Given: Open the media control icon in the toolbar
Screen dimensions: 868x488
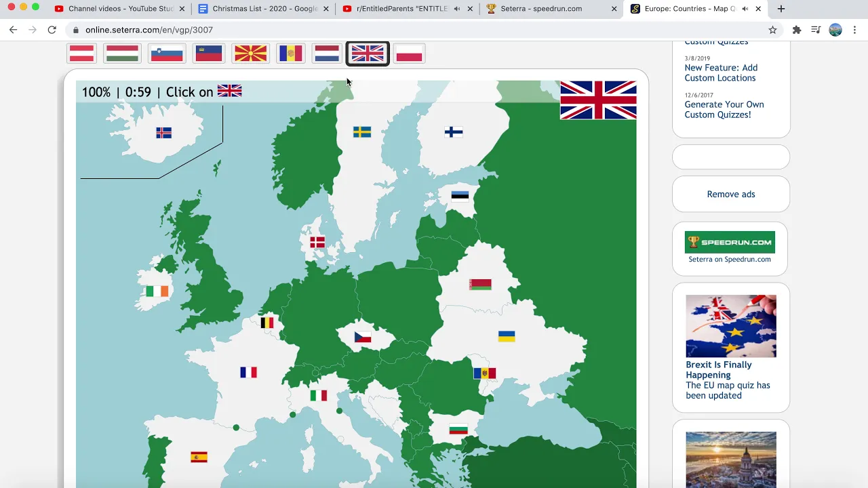Looking at the screenshot, I should pos(816,30).
